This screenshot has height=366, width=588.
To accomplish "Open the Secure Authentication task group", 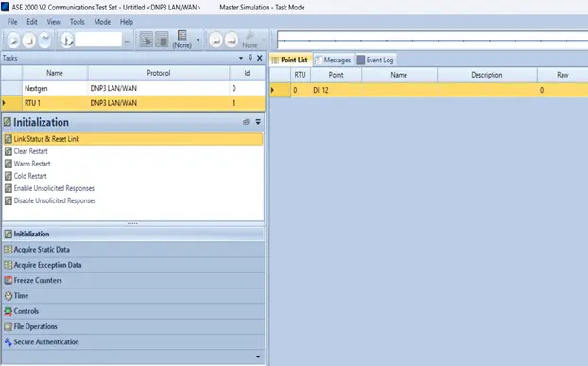I will pos(133,342).
